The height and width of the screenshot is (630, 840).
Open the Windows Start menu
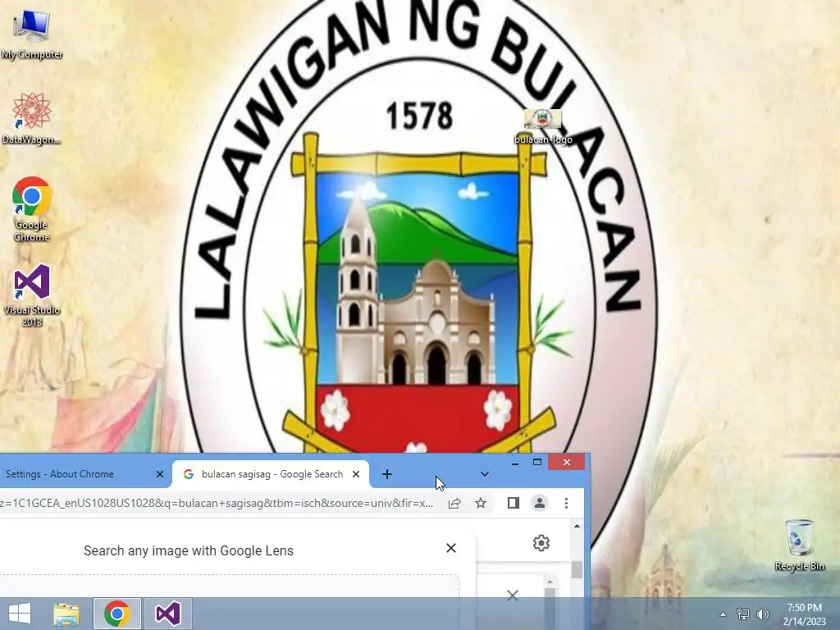coord(20,614)
